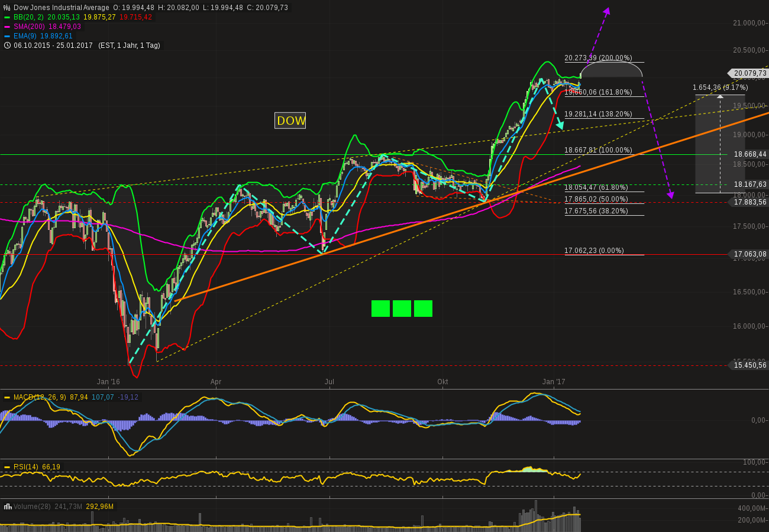Click the EMA(9) indicator label
Screen dimensions: 769x532
point(25,36)
